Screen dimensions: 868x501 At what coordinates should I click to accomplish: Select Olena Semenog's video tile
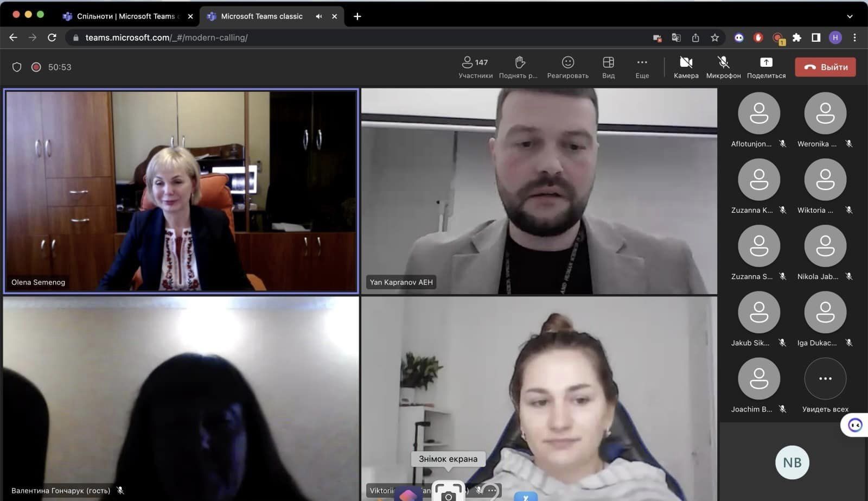point(181,191)
